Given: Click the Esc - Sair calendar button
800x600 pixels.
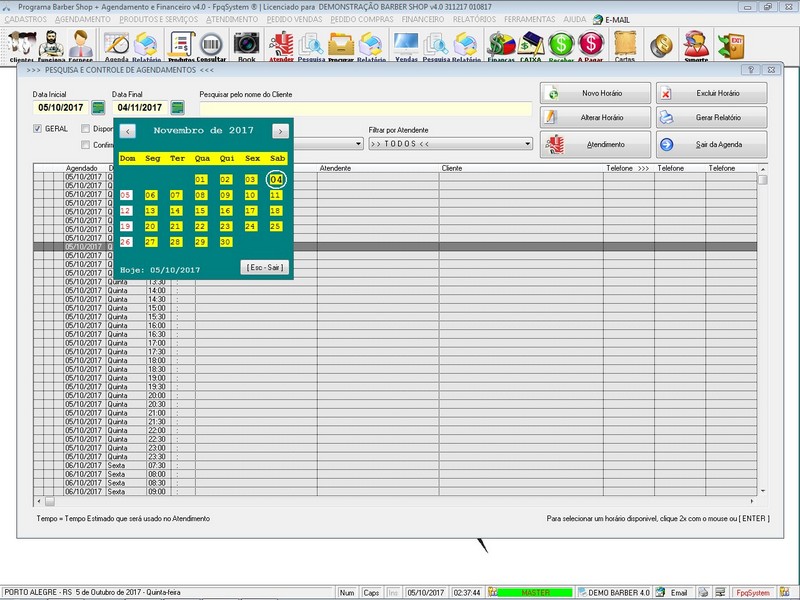Looking at the screenshot, I should coord(265,267).
